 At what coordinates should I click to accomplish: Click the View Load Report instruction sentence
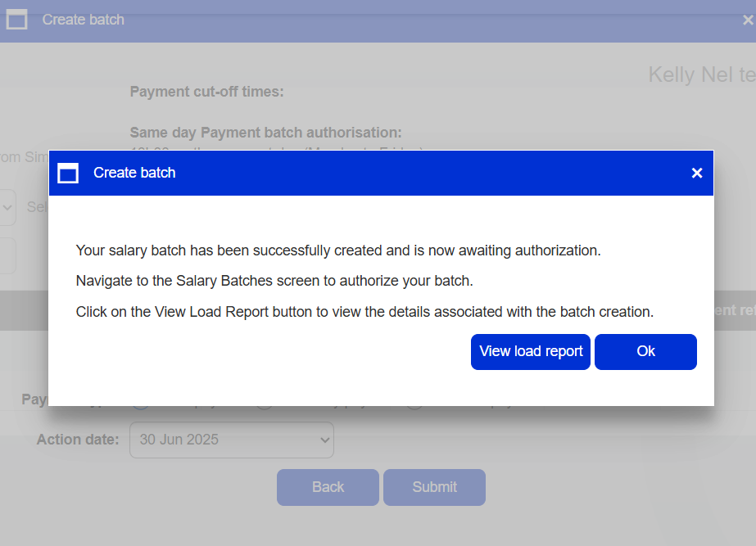[x=364, y=312]
